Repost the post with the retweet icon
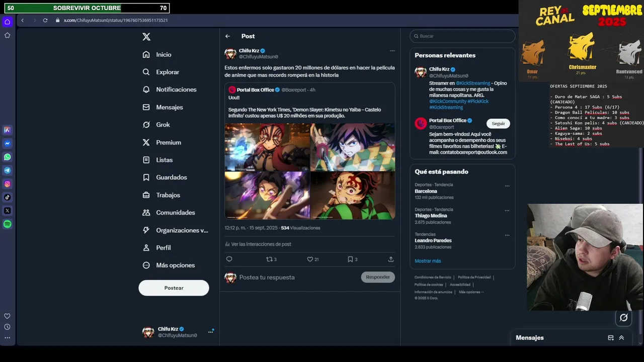The height and width of the screenshot is (362, 644). tap(269, 259)
